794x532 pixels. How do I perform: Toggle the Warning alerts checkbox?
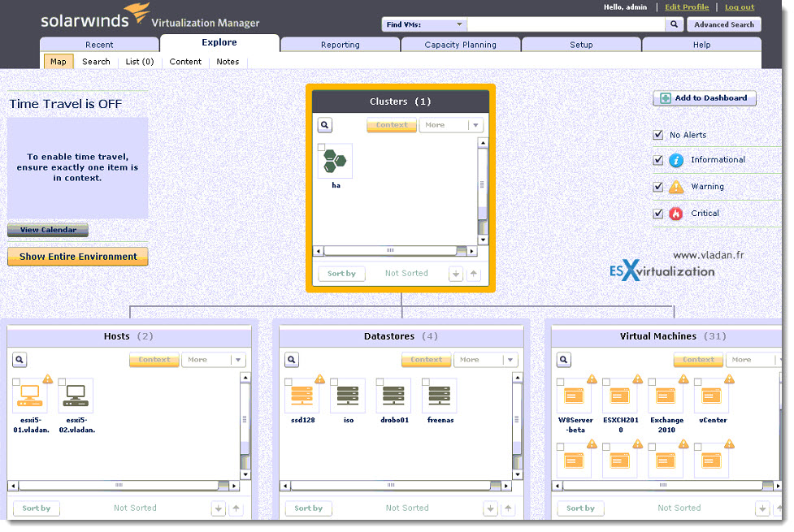pos(657,187)
